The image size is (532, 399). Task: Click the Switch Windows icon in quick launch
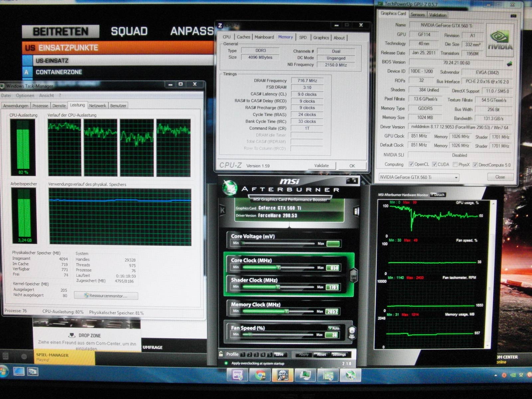point(33,371)
